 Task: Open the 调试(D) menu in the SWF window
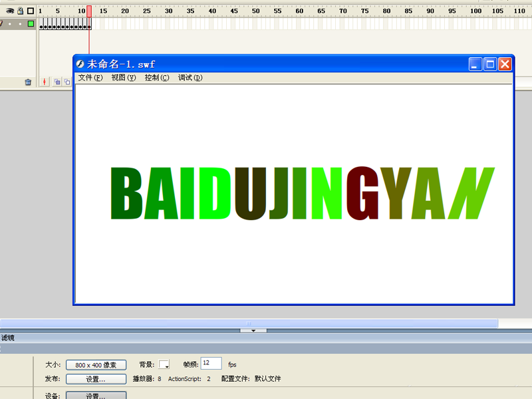pos(190,78)
